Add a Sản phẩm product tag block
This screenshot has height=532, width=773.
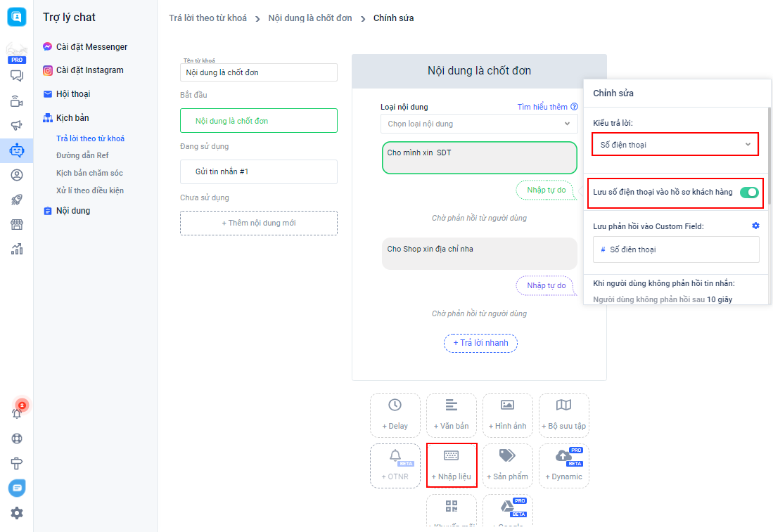(x=507, y=465)
